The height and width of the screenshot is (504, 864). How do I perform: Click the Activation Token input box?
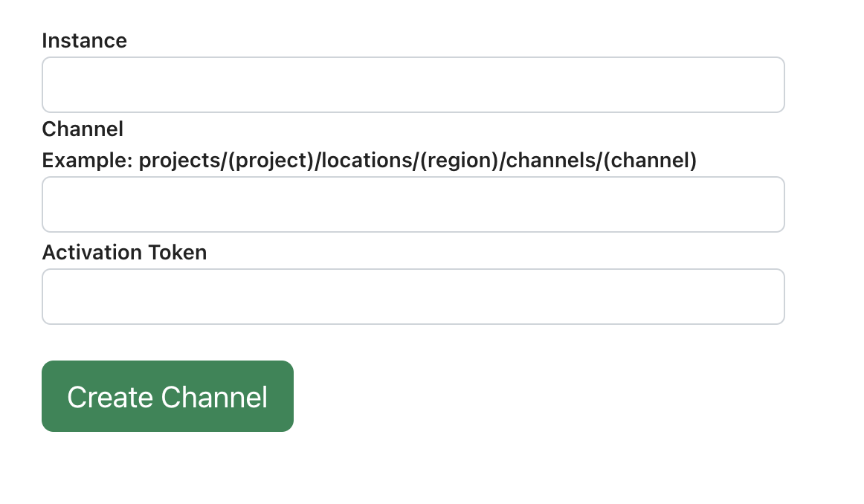pos(413,297)
